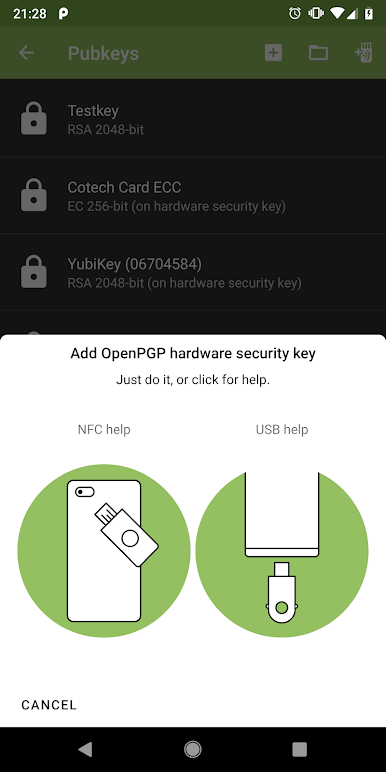Tap the add hardware security key icon
Viewport: 386px width, 772px height.
tap(363, 53)
